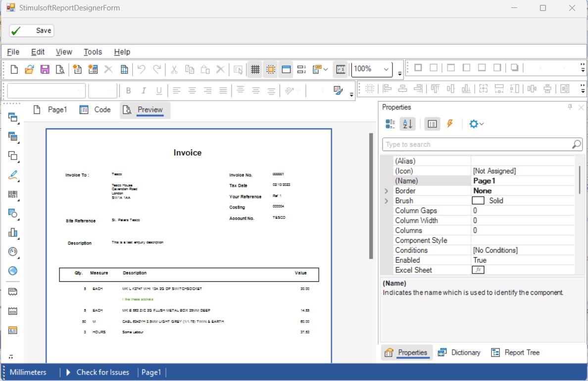Toggle alphabetical sort in Properties panel
Screen dimensions: 588x381
pos(407,124)
